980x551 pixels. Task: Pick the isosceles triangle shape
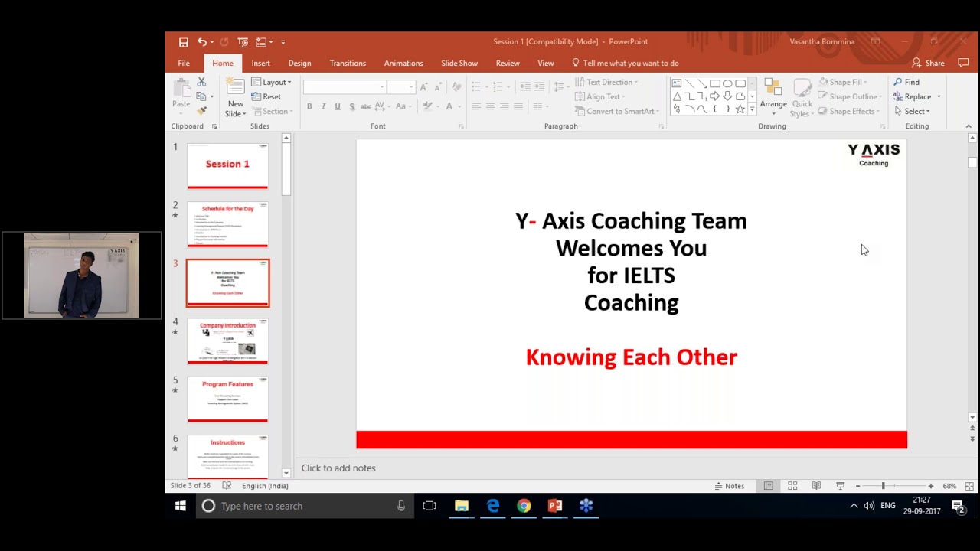677,96
